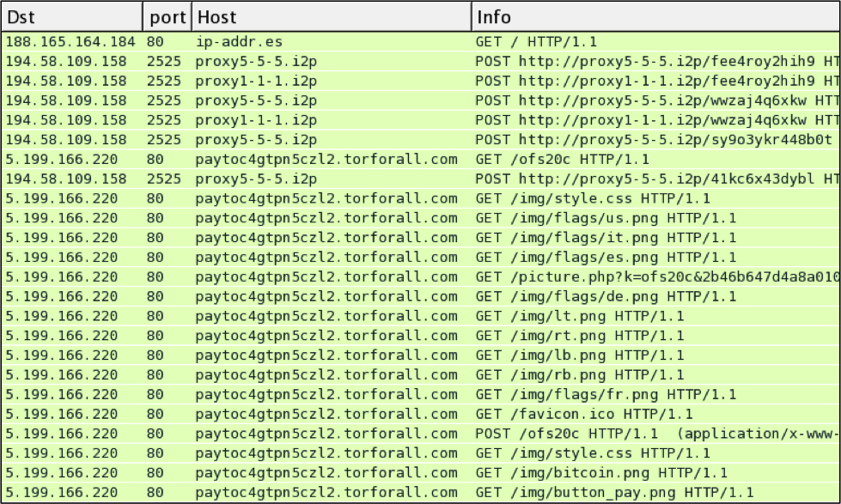The height and width of the screenshot is (504, 841).
Task: Select the GET /picture.php?k=ofs20c row
Action: (421, 276)
